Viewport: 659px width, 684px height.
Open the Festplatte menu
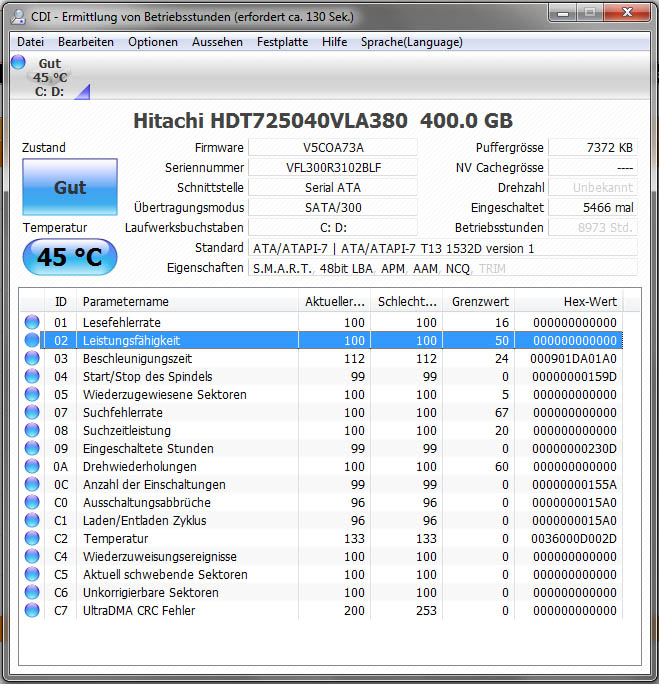tap(282, 42)
